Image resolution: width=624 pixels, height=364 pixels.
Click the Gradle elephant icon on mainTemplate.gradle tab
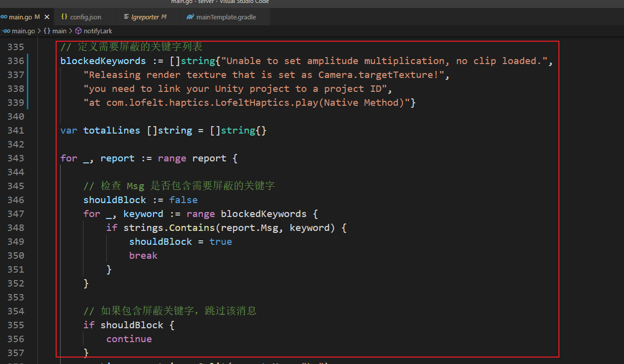190,17
